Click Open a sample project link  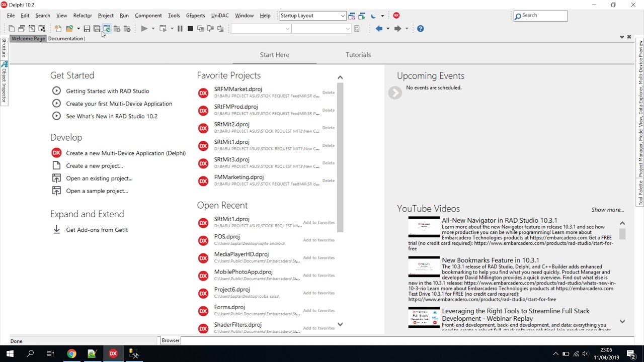coord(97,191)
